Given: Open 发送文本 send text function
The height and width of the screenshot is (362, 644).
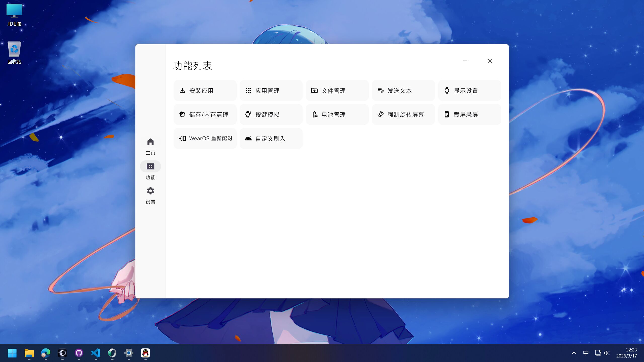Looking at the screenshot, I should coord(403,90).
